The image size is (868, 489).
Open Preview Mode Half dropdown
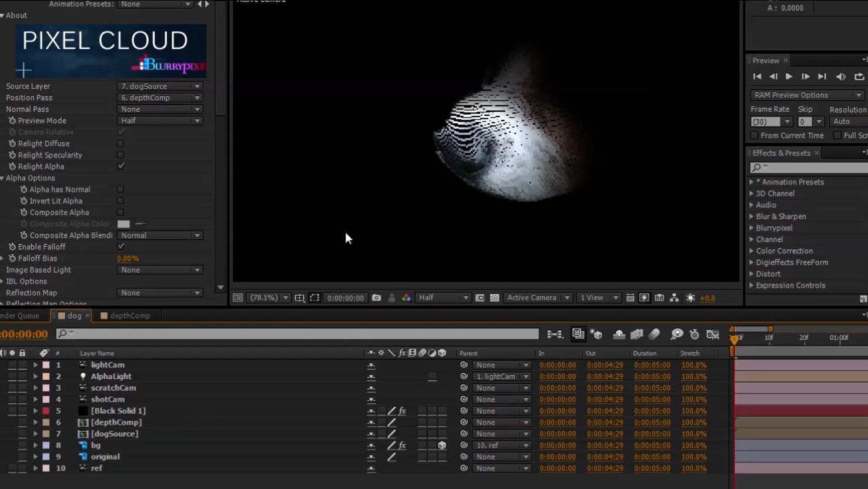click(x=160, y=120)
